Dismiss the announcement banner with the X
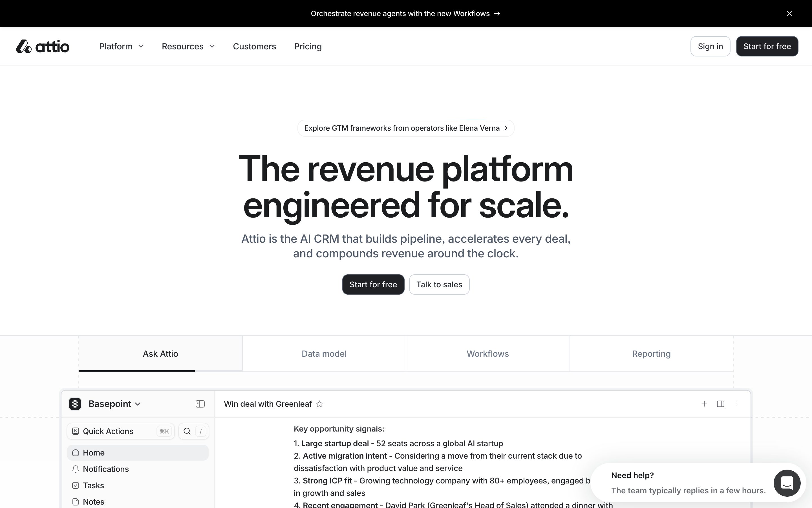The width and height of the screenshot is (812, 508). point(789,14)
